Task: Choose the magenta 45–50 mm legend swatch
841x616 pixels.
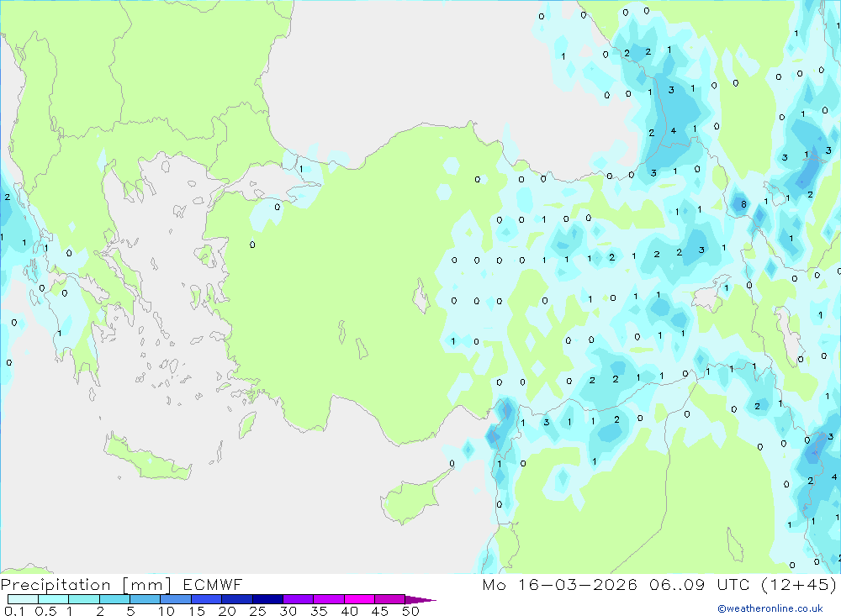Action: tap(389, 600)
